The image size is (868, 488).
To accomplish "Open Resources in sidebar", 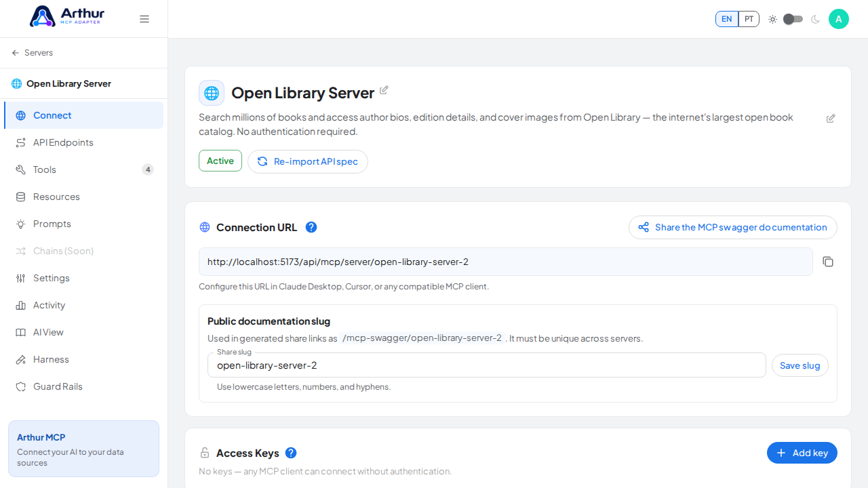I will tap(84, 197).
